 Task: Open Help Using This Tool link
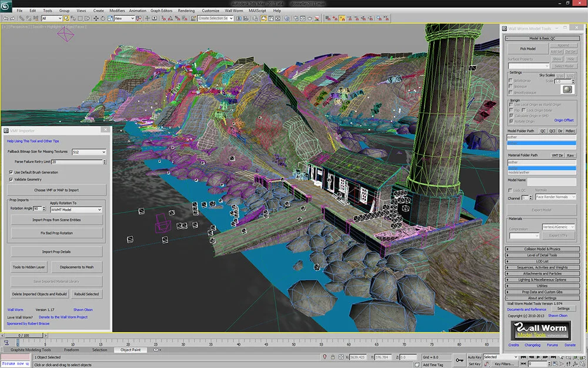[x=33, y=141]
